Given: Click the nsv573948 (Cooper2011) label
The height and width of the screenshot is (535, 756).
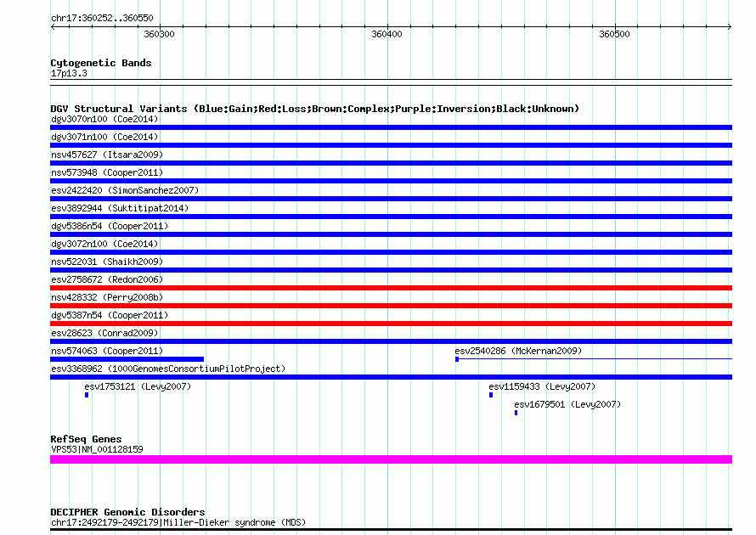Looking at the screenshot, I should point(107,172).
